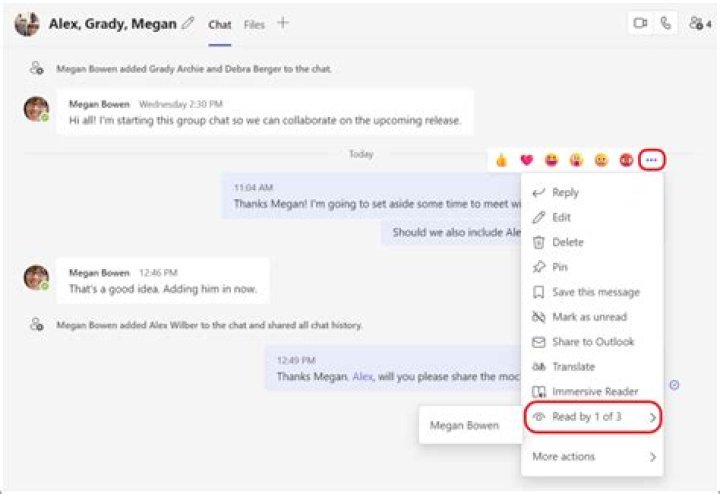
Task: Edit the group chat name
Action: point(188,23)
